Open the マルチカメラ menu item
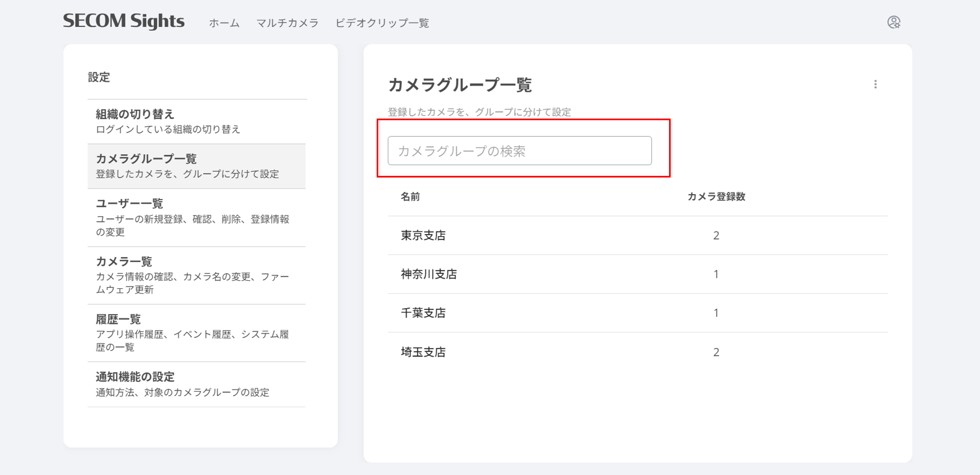980x475 pixels. [287, 23]
